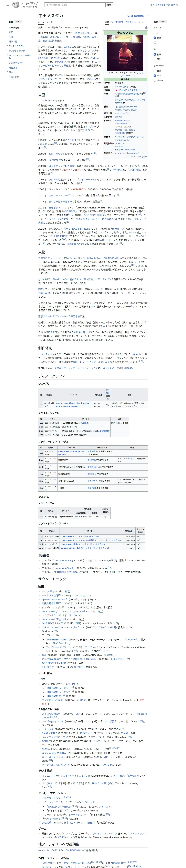Open the ソースを閲覧 tab
Viewport: 186px width, 868px height.
pyautogui.click(x=117, y=22)
